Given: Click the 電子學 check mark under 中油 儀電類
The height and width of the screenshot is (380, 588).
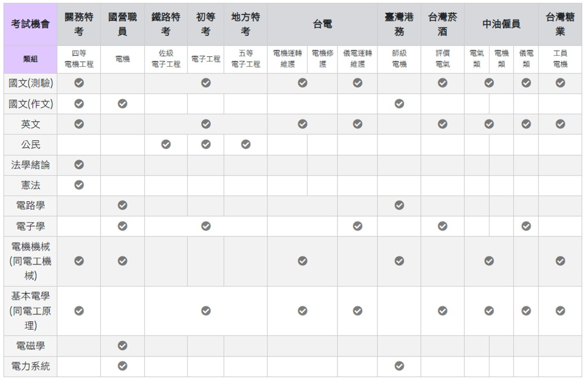Looking at the screenshot, I should pos(526,226).
